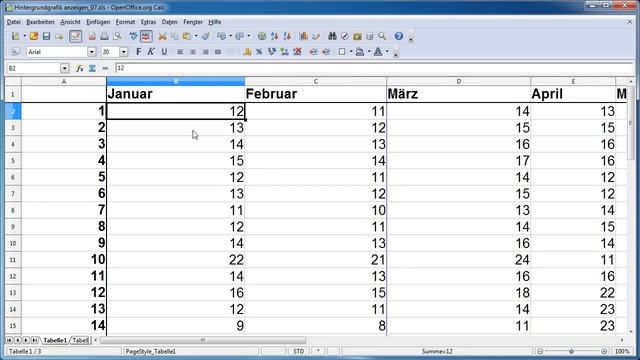Viewport: 640px width, 360px height.
Task: Click the Document as E-mail icon
Action: [x=59, y=36]
